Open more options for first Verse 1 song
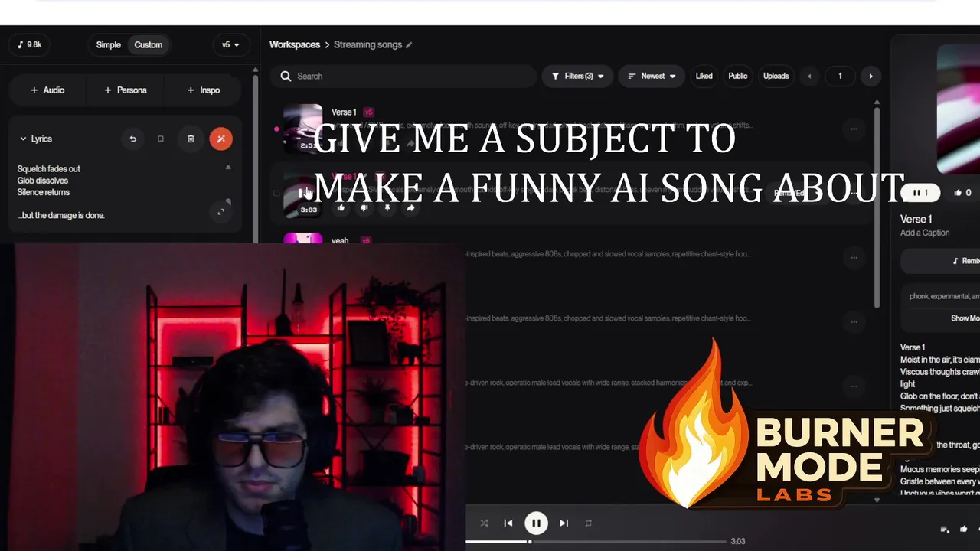 click(854, 129)
